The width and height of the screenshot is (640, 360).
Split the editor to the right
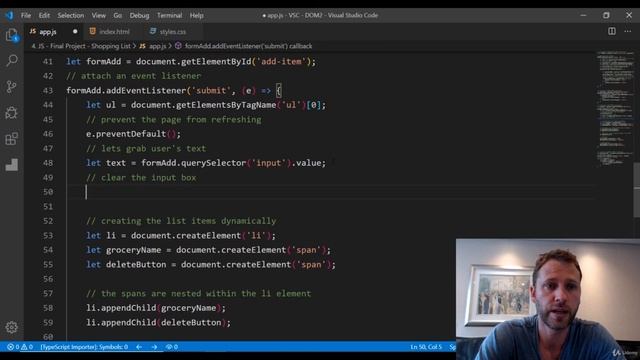point(611,31)
